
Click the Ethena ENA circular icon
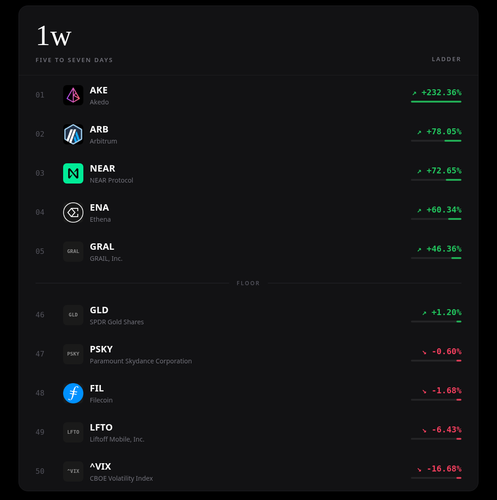pos(73,212)
